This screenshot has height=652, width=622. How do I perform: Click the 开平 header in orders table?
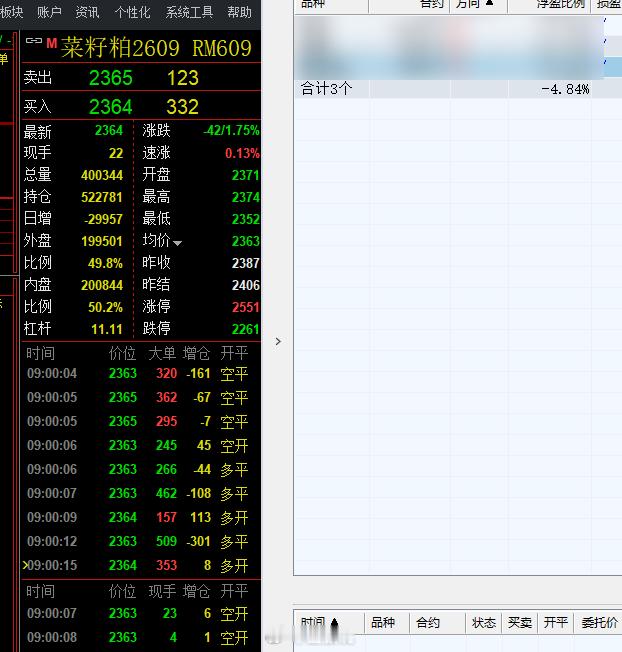[555, 622]
